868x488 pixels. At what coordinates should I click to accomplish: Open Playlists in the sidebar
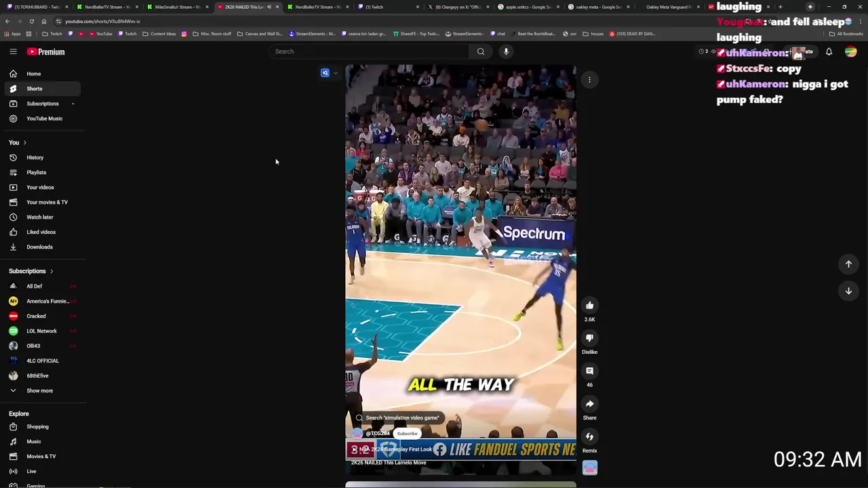(x=43, y=172)
